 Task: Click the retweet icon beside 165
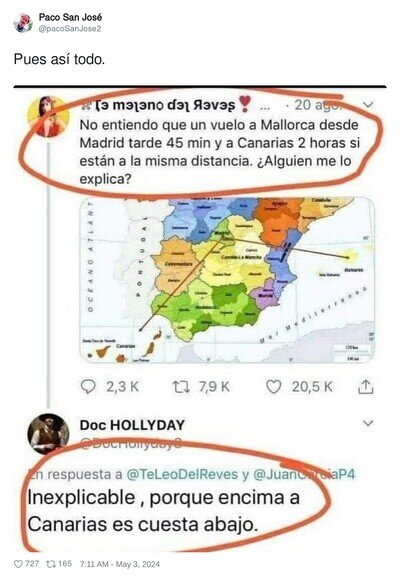(x=51, y=564)
